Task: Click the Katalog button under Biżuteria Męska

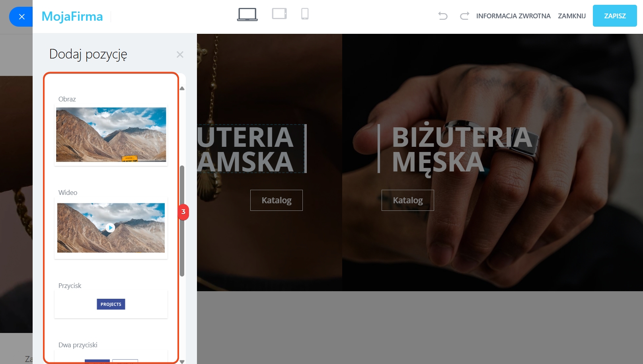Action: coord(408,200)
